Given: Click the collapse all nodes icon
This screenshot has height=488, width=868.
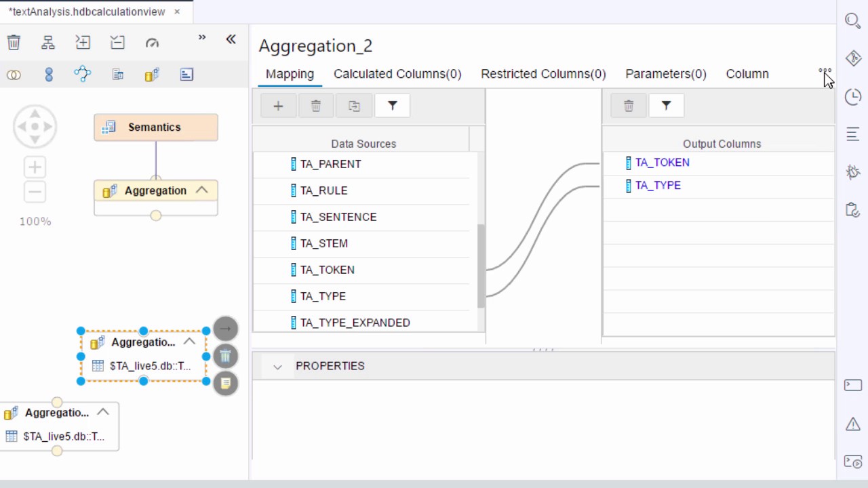Looking at the screenshot, I should 117,43.
